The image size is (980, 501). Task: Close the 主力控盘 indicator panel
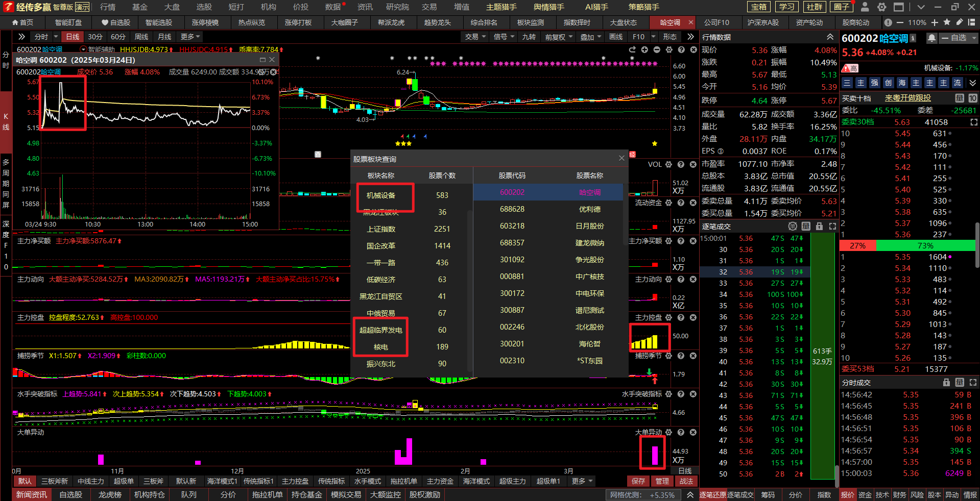click(x=693, y=317)
